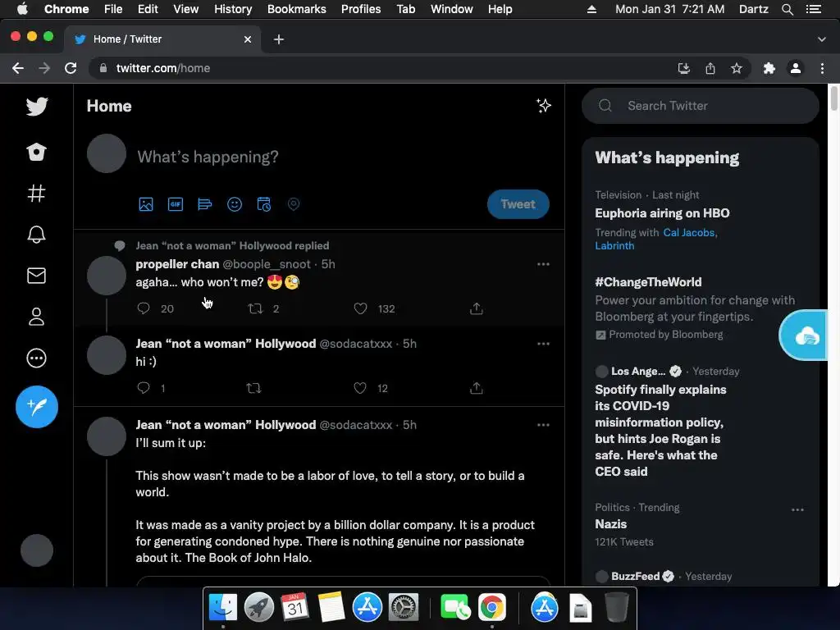Open Profile person icon in sidebar

click(x=36, y=317)
